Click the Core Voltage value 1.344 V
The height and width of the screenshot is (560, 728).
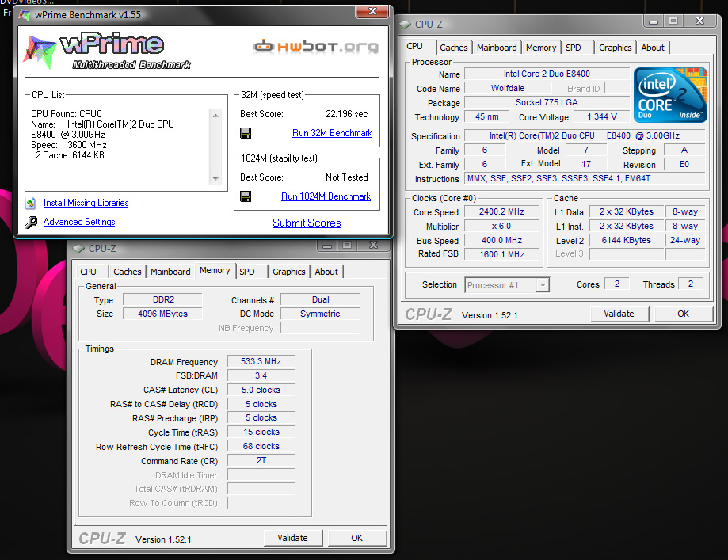click(x=602, y=116)
